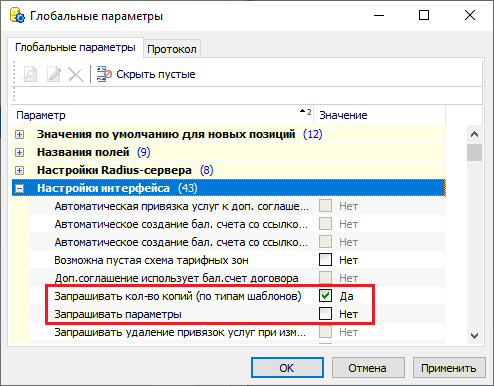Click the 'Названия полей' group label

[83, 152]
